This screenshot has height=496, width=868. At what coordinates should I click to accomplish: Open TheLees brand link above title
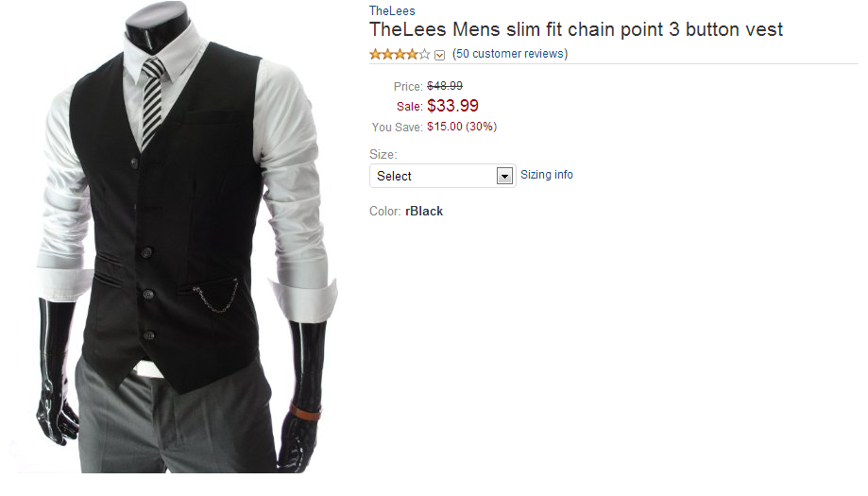[392, 10]
